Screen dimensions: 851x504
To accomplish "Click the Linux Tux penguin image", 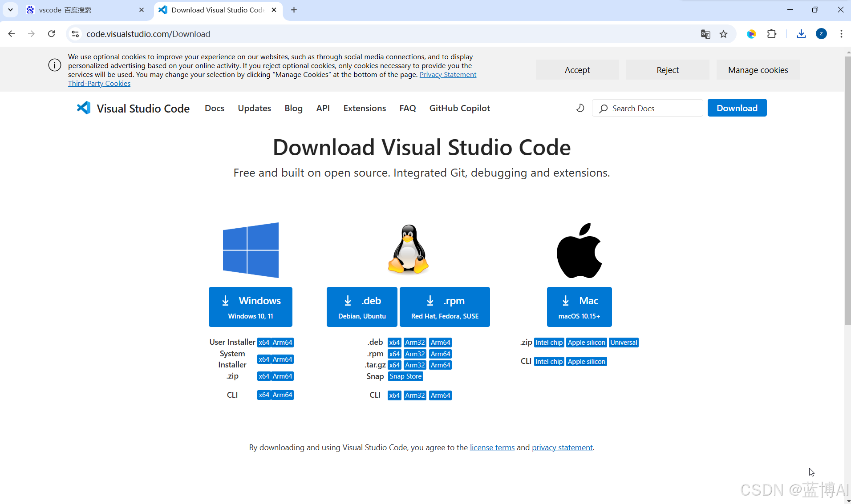I will tap(408, 249).
